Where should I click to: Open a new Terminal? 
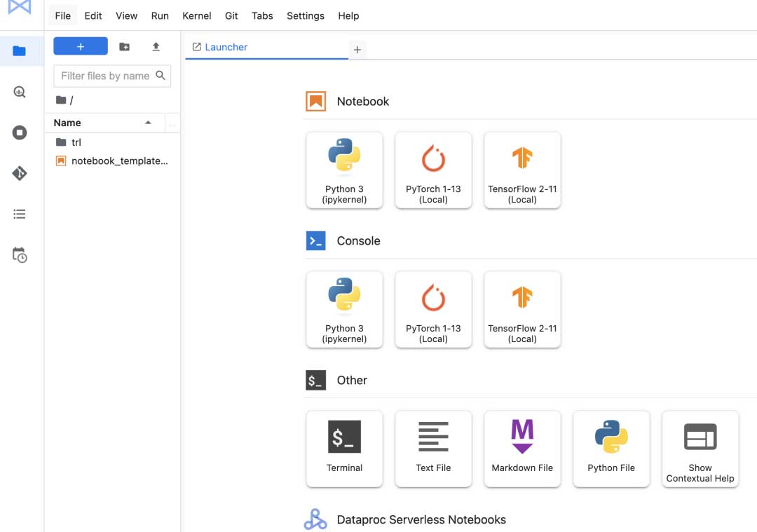[344, 449]
